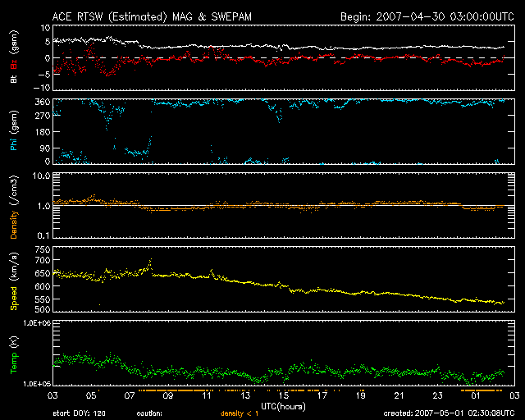
Task: Click the "21" hour label on the x-axis
Action: [x=399, y=396]
